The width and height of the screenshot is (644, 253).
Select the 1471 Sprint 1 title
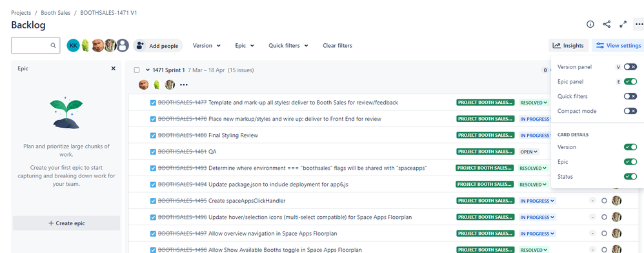pos(168,70)
